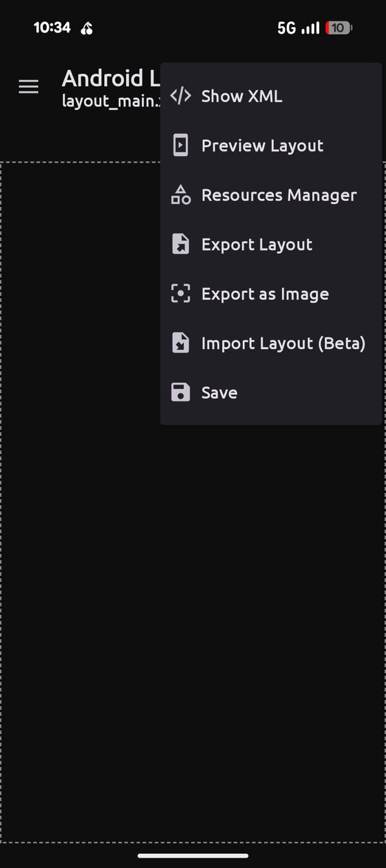Select Preview Layout menu entry
This screenshot has width=386, height=868.
point(262,145)
